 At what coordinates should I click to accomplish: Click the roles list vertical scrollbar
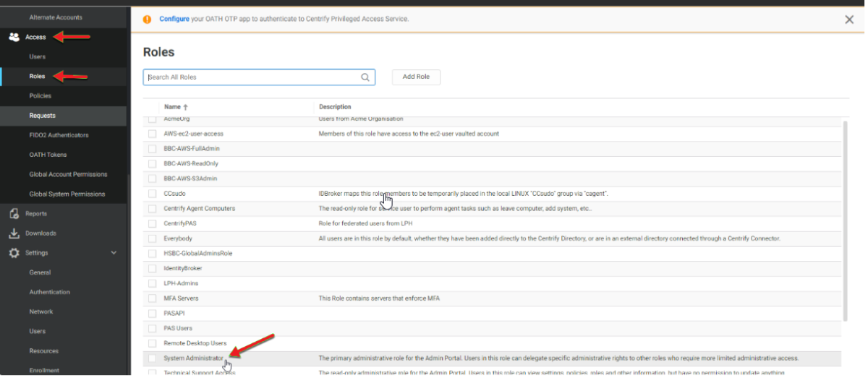844,217
